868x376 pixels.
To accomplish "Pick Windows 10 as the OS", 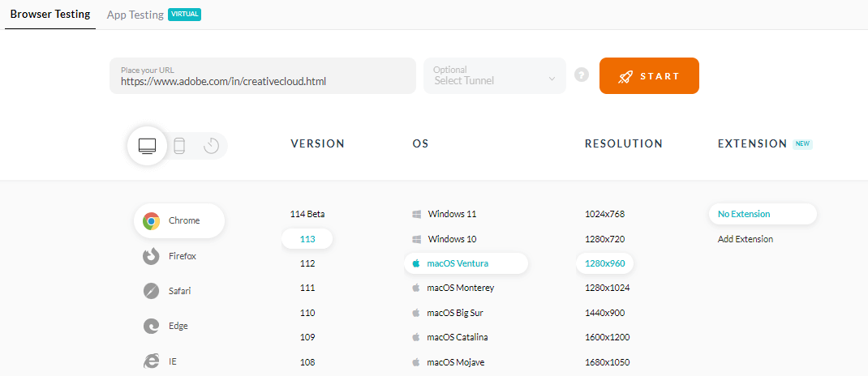I will point(452,239).
